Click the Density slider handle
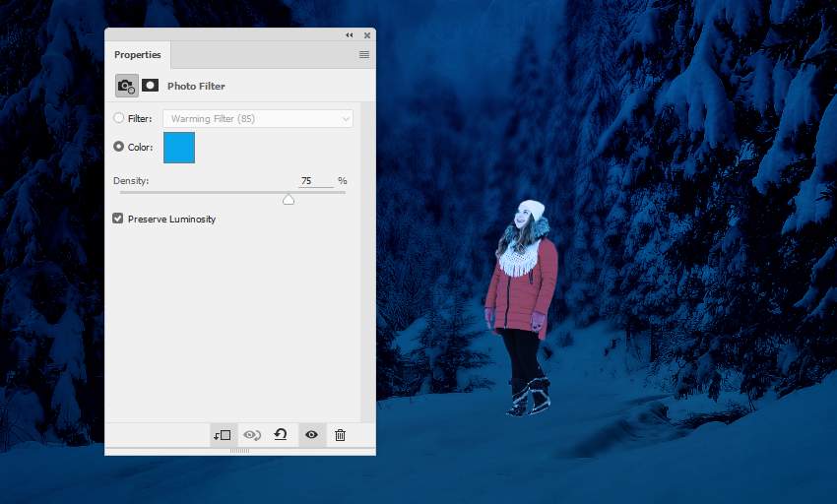Image resolution: width=837 pixels, height=504 pixels. (x=289, y=200)
